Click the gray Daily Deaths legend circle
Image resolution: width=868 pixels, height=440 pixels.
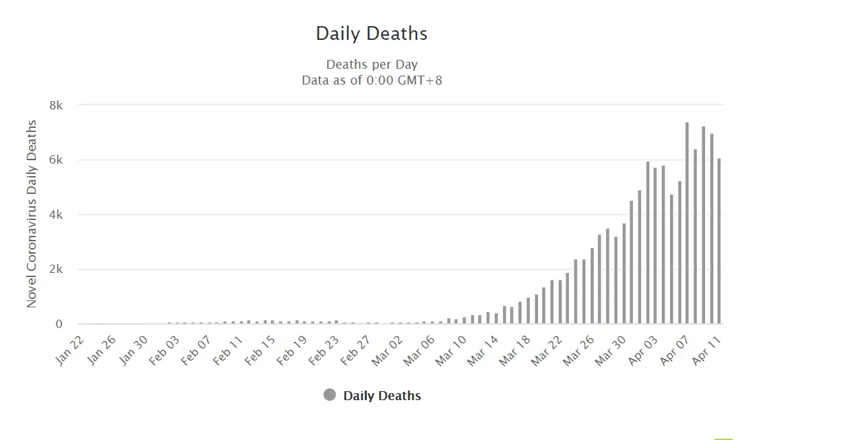[x=329, y=395]
